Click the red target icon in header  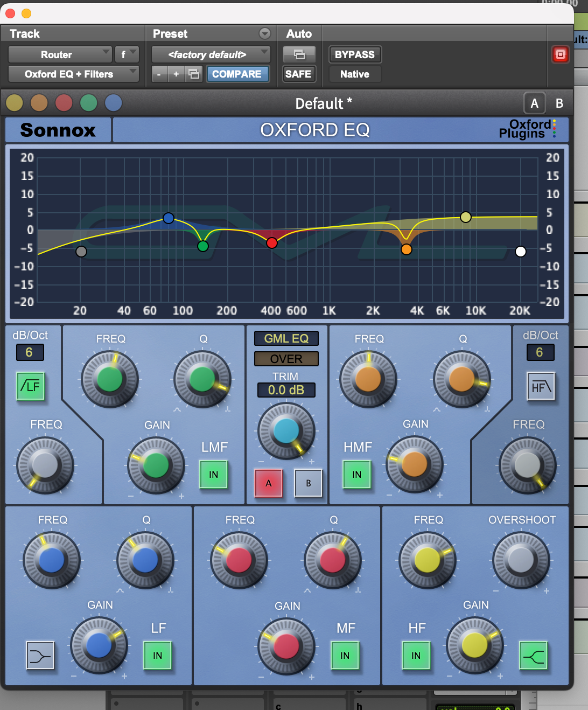pos(560,54)
